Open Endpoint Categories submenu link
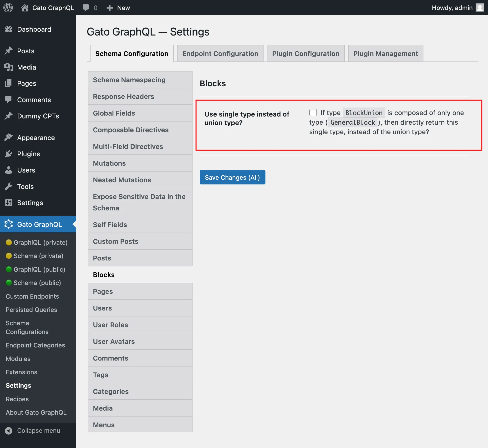 (x=36, y=345)
